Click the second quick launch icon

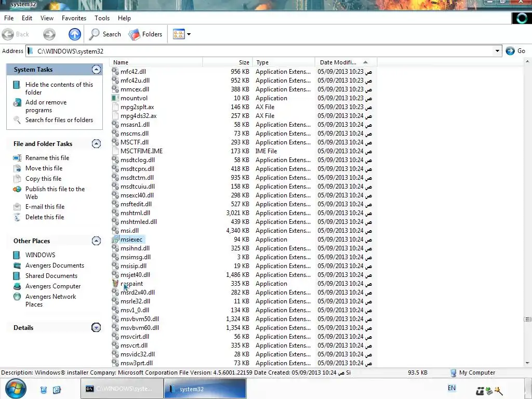(x=57, y=390)
